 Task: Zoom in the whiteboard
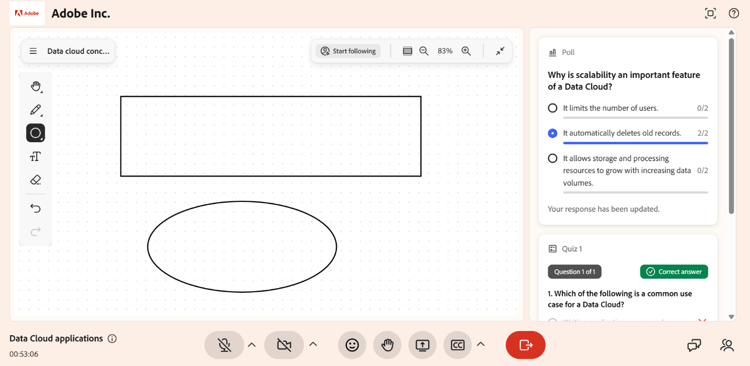[466, 51]
